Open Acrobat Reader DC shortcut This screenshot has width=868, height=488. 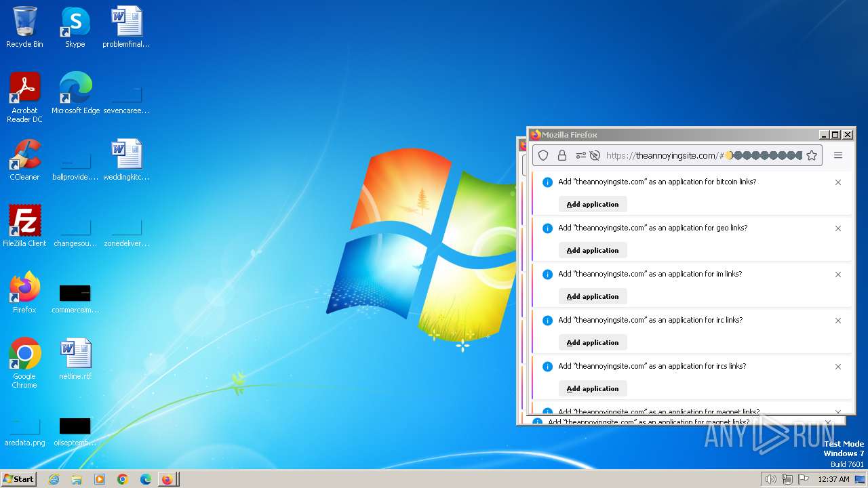(24, 98)
